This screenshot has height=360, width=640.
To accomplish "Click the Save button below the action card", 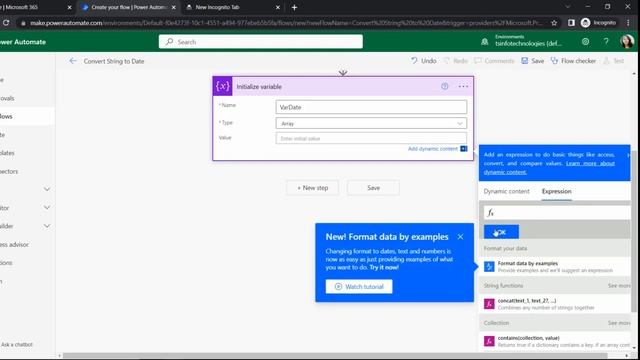I will click(x=373, y=188).
